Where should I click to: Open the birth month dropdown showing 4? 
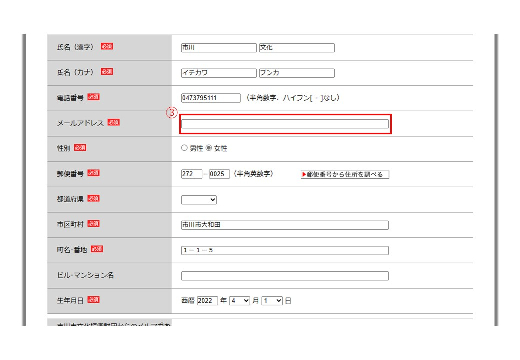click(x=239, y=301)
